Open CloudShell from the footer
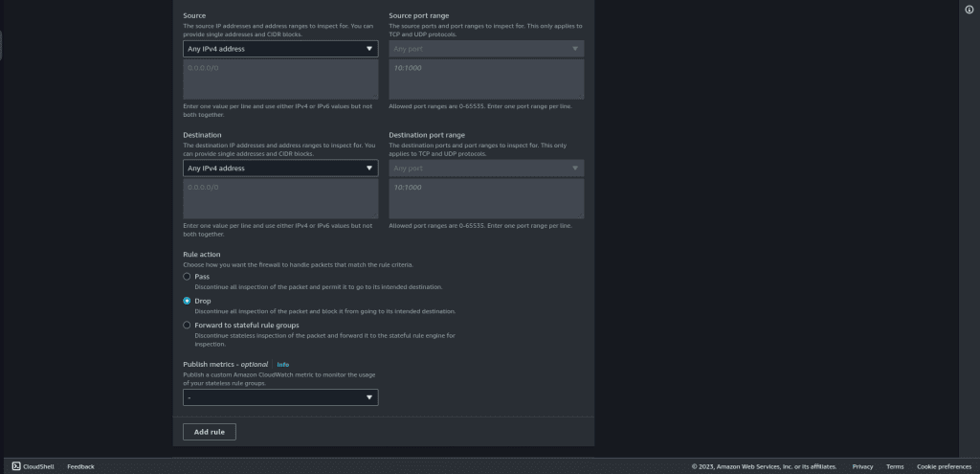The height and width of the screenshot is (474, 980). pos(33,466)
